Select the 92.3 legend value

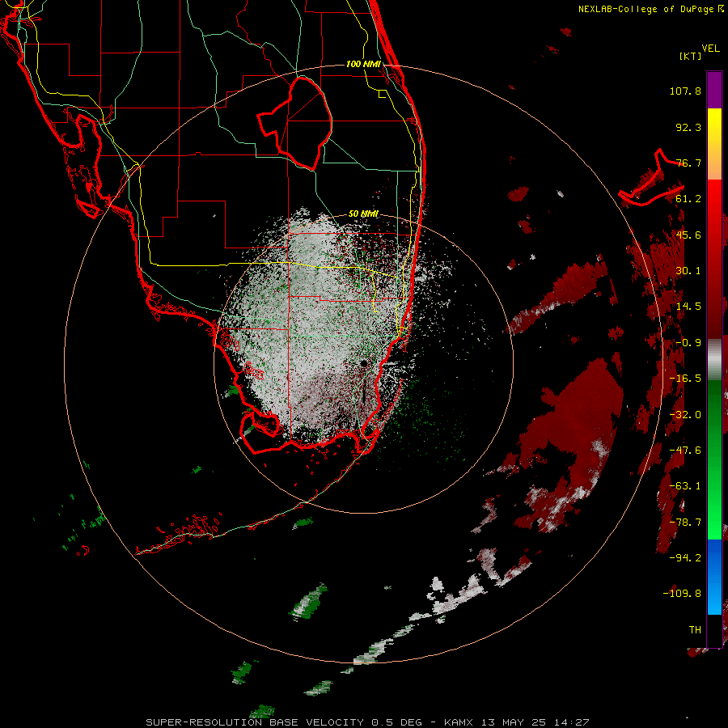coord(688,127)
